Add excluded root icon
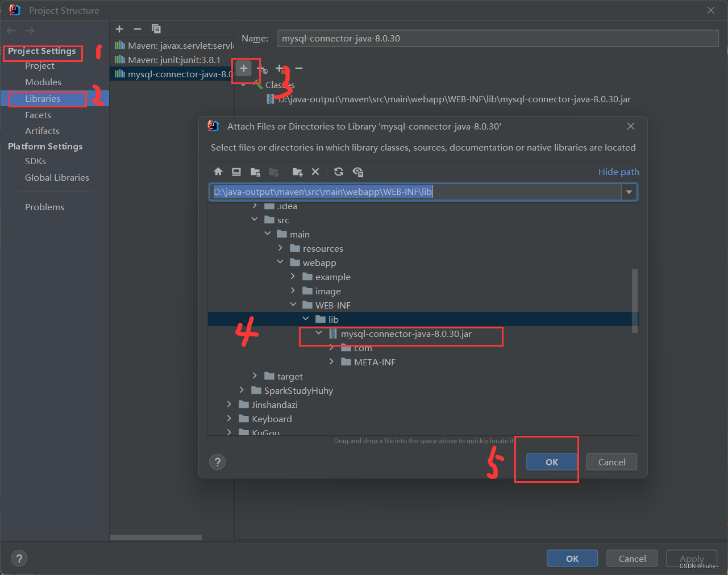The image size is (728, 575). (280, 68)
